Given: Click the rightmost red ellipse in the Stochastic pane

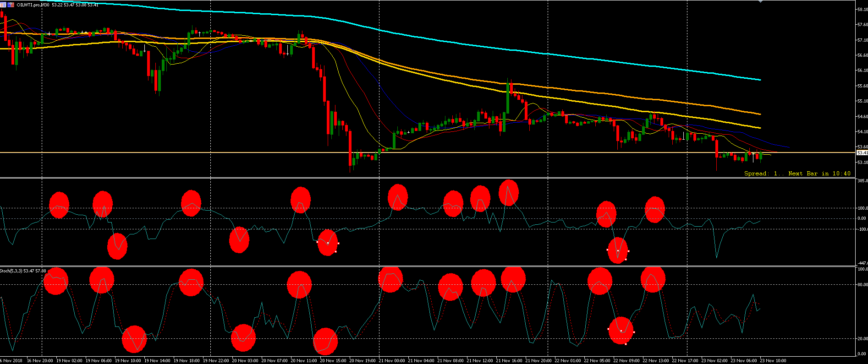Looking at the screenshot, I should pyautogui.click(x=653, y=279).
